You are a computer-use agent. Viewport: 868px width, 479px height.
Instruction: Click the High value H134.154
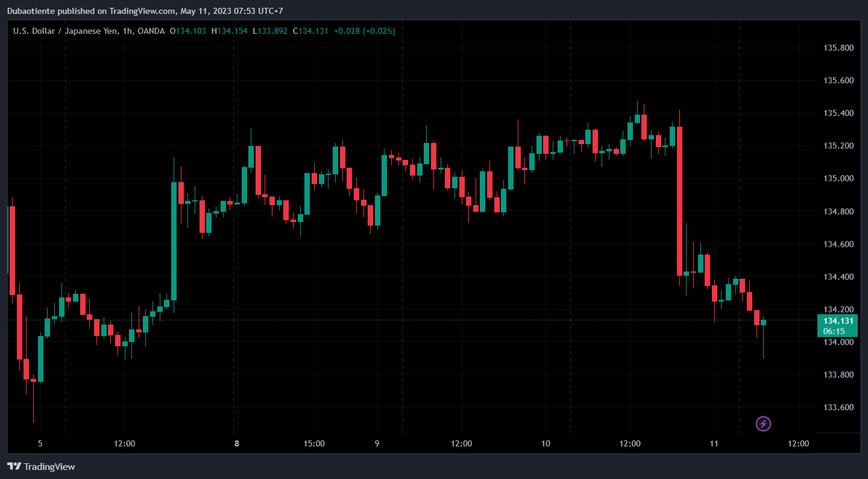(230, 31)
